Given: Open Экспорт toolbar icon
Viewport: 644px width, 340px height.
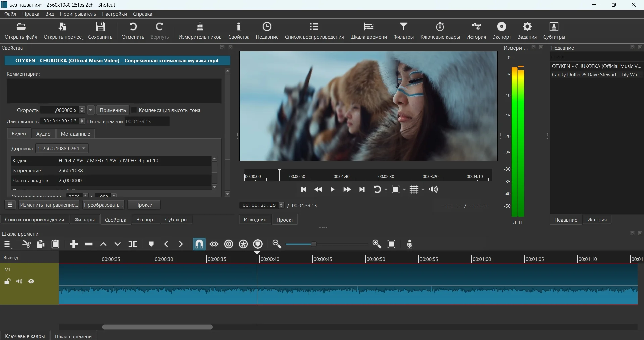Looking at the screenshot, I should pos(502,31).
